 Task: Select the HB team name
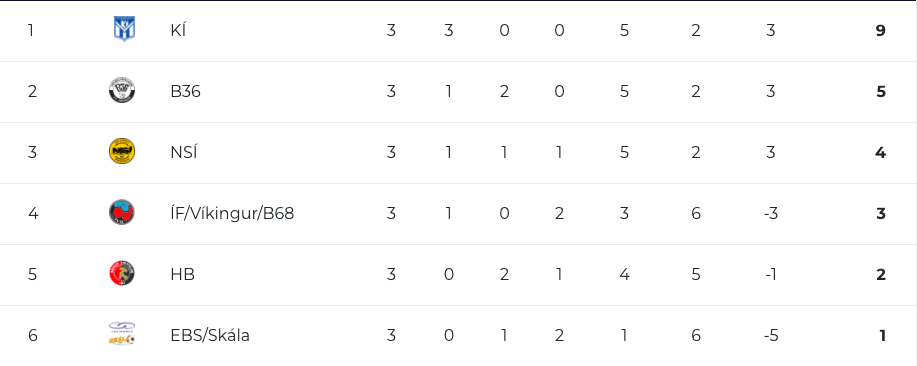pyautogui.click(x=182, y=274)
